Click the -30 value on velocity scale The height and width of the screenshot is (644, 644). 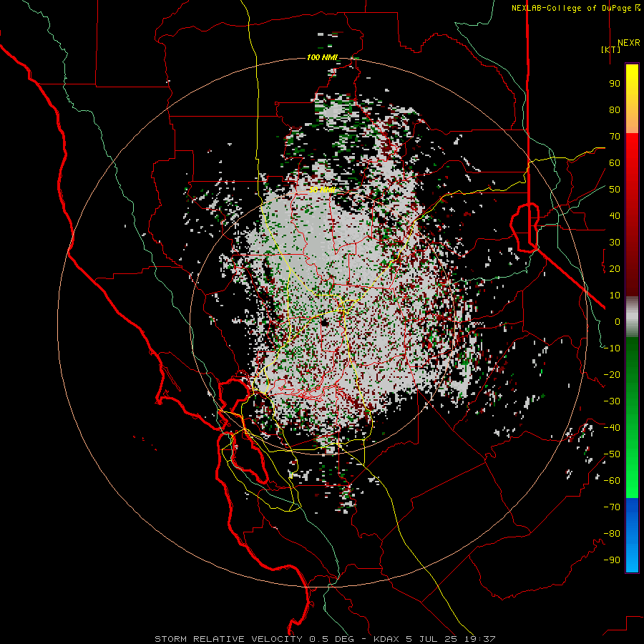point(612,401)
